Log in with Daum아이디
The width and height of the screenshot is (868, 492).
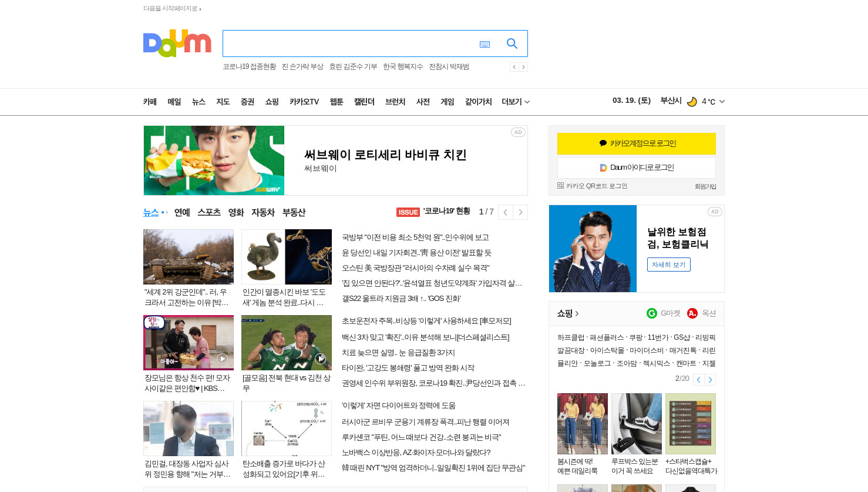point(637,168)
